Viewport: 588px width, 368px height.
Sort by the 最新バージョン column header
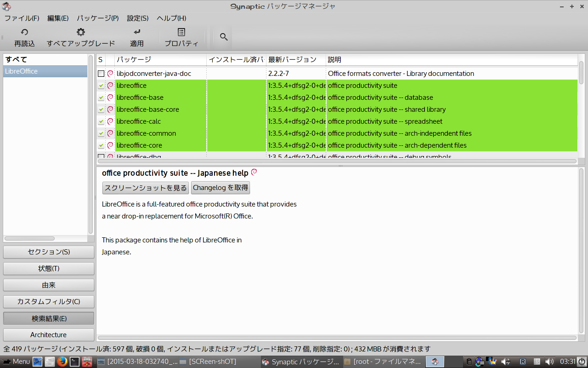(296, 60)
